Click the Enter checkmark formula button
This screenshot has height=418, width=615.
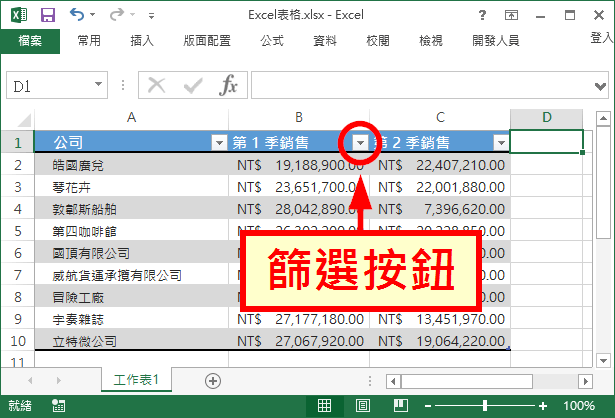(x=193, y=85)
